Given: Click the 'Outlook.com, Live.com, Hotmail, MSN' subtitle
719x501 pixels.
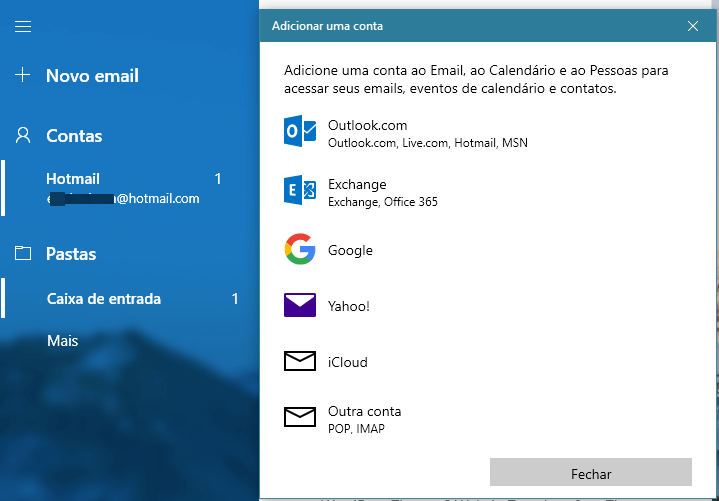Looking at the screenshot, I should pyautogui.click(x=428, y=143).
